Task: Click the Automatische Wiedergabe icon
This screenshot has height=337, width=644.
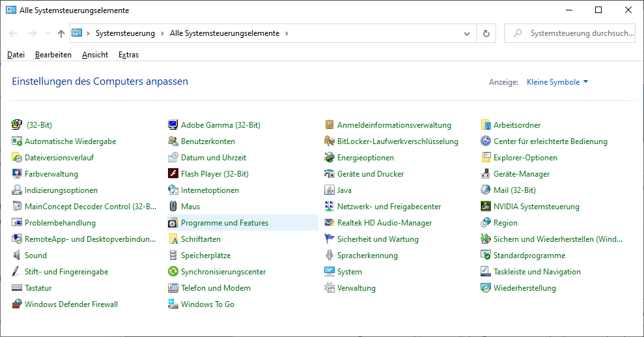Action: pyautogui.click(x=17, y=141)
